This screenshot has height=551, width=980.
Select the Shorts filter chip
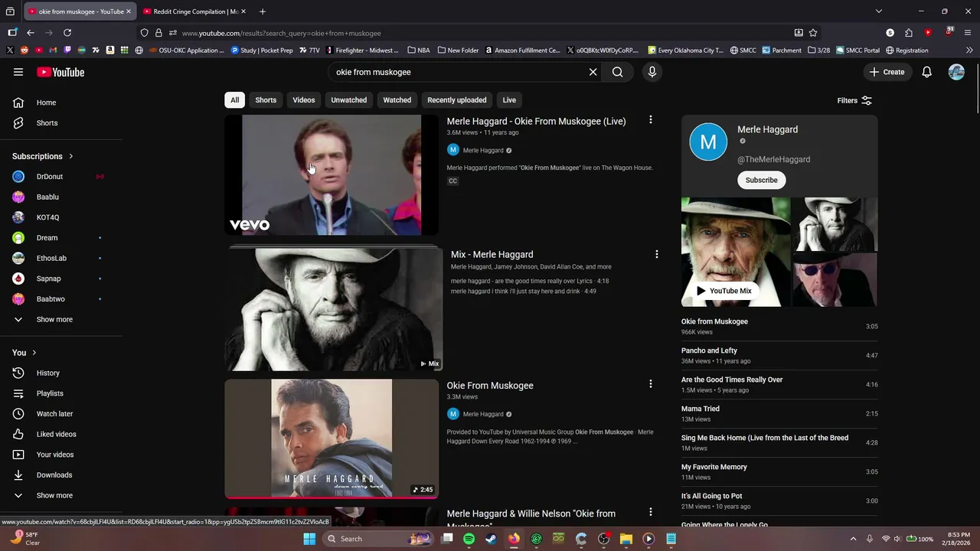(x=266, y=100)
